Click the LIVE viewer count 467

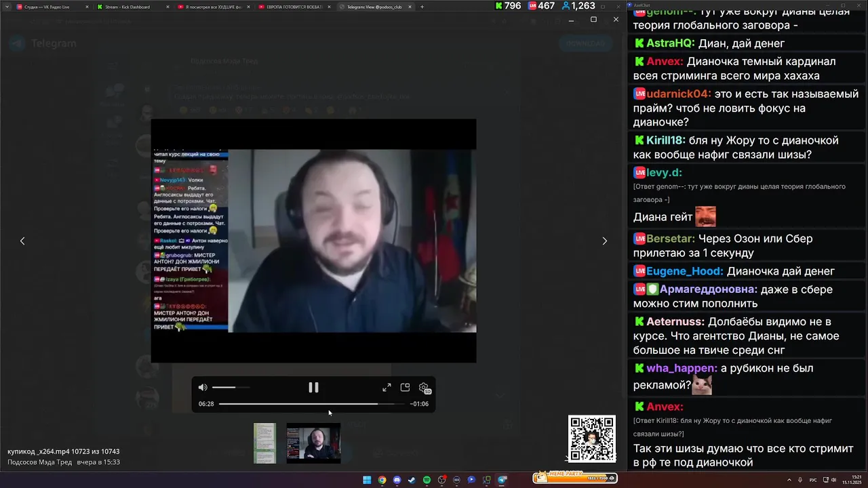[x=541, y=6]
